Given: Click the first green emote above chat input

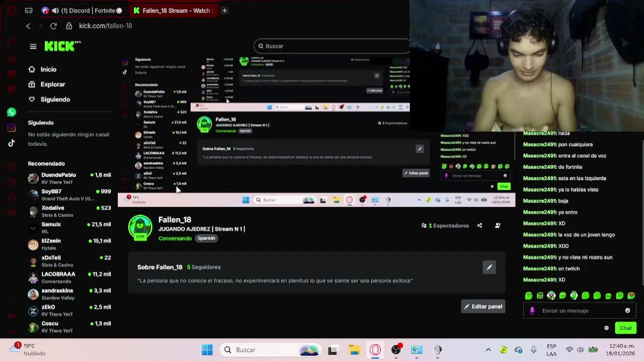Looking at the screenshot, I should 529,296.
